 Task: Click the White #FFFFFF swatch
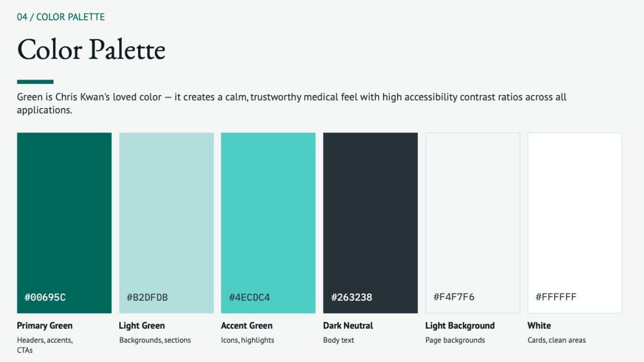pos(575,223)
